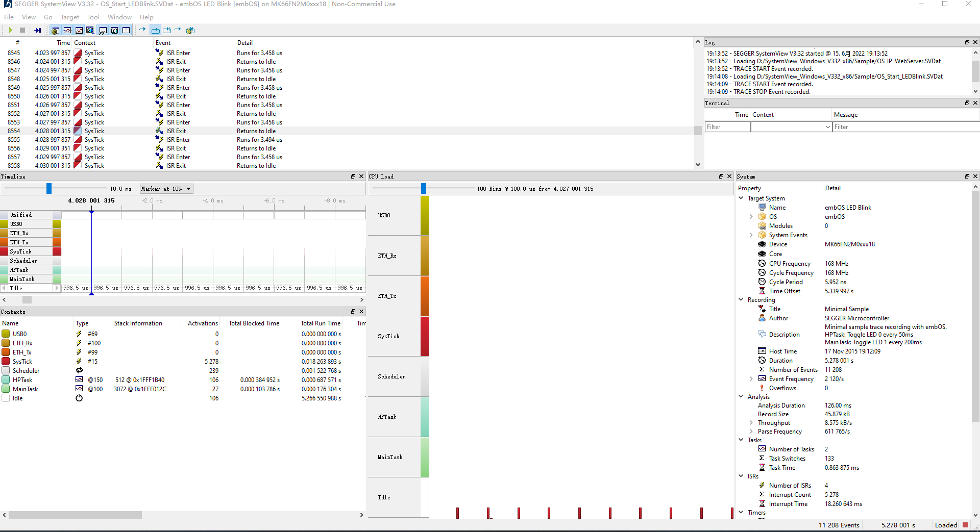
Task: Click the Device chip icon in System panel
Action: (x=762, y=244)
